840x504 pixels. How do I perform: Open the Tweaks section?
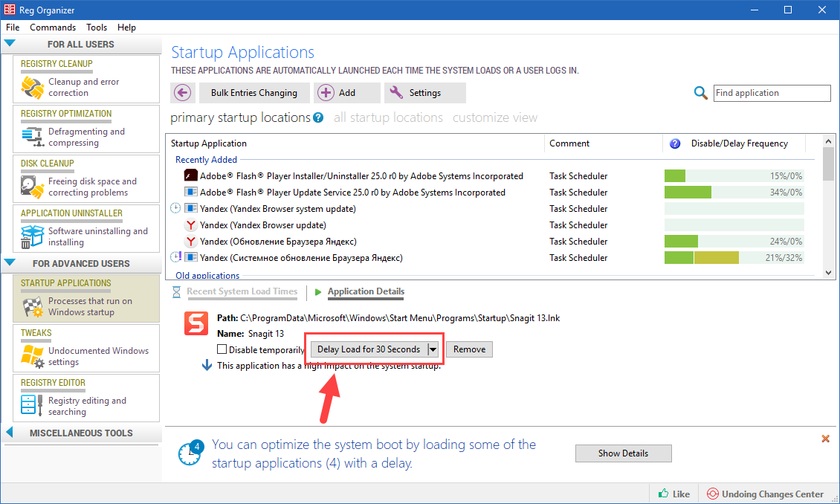tap(84, 349)
